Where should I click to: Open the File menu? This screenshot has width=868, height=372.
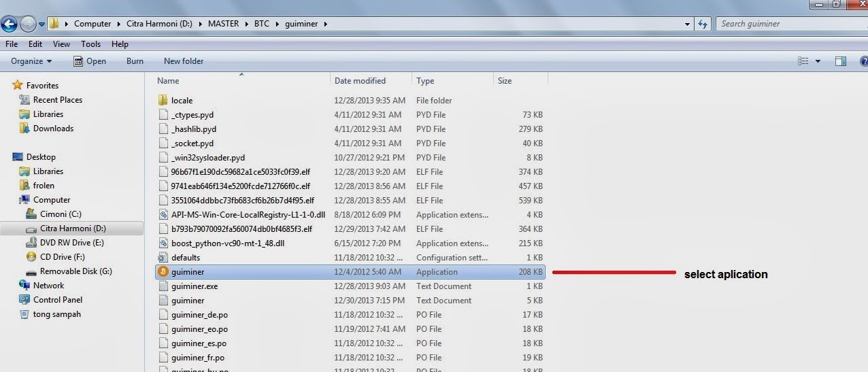(x=12, y=44)
